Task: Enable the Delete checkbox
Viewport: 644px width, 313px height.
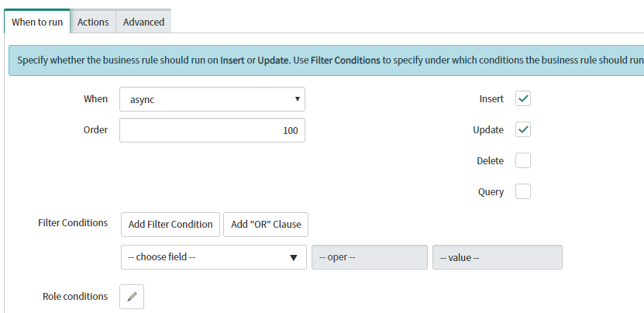Action: (523, 160)
